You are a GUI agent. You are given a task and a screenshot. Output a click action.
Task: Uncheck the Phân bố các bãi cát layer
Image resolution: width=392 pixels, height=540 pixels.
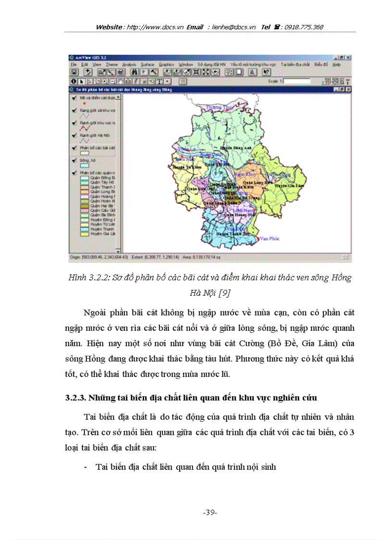click(x=74, y=148)
